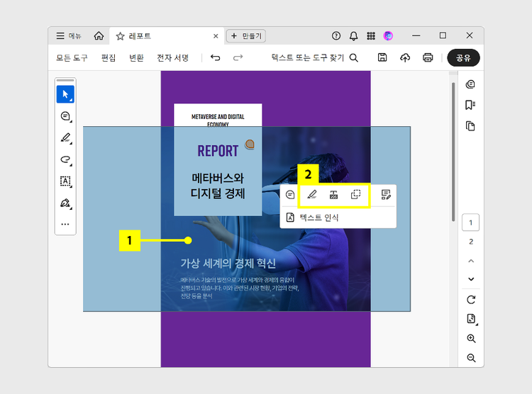
Task: Zoom out with magnifier minus
Action: (471, 358)
